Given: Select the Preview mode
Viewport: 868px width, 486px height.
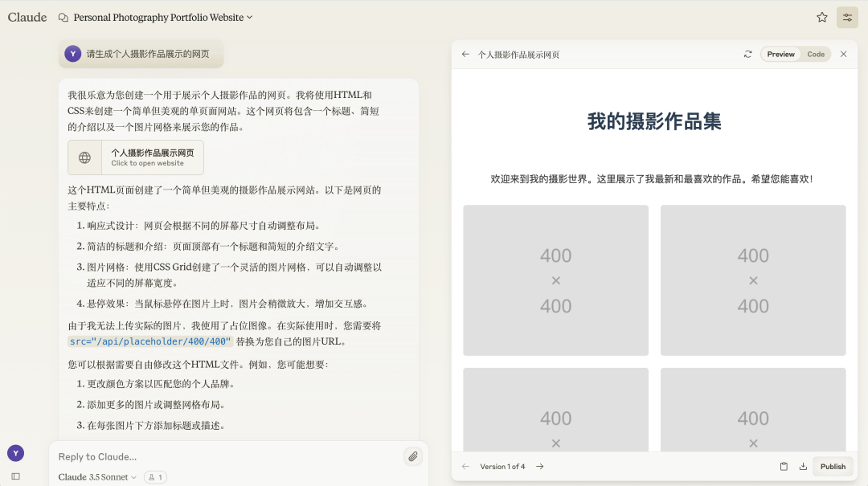Looking at the screenshot, I should click(x=780, y=54).
